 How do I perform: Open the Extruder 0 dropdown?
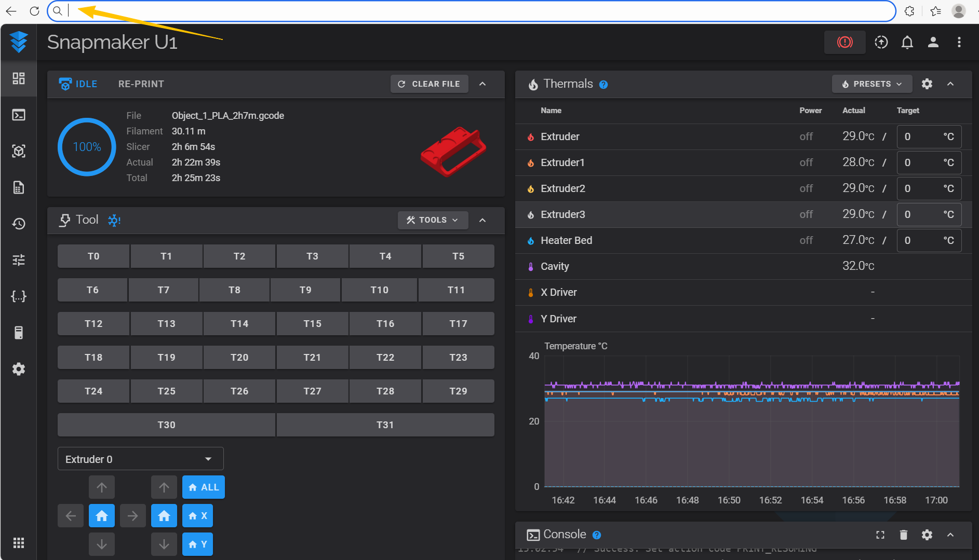pyautogui.click(x=140, y=459)
